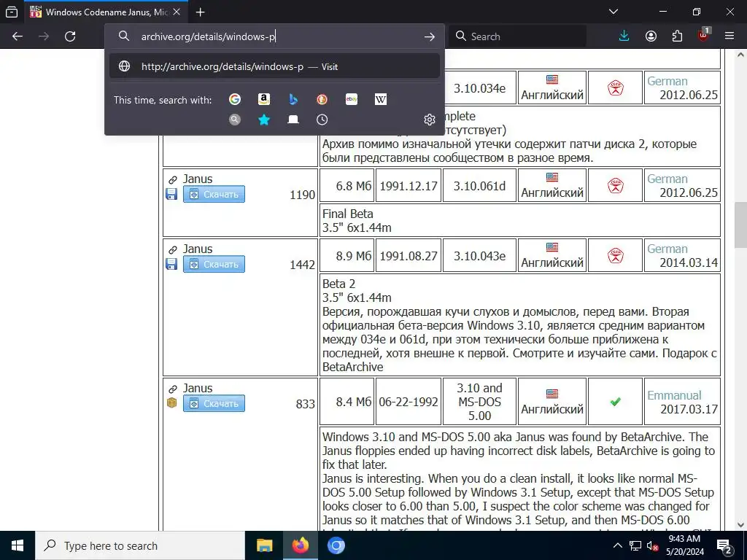Close the Windows Codename Janus tab
The height and width of the screenshot is (560, 747).
click(177, 12)
